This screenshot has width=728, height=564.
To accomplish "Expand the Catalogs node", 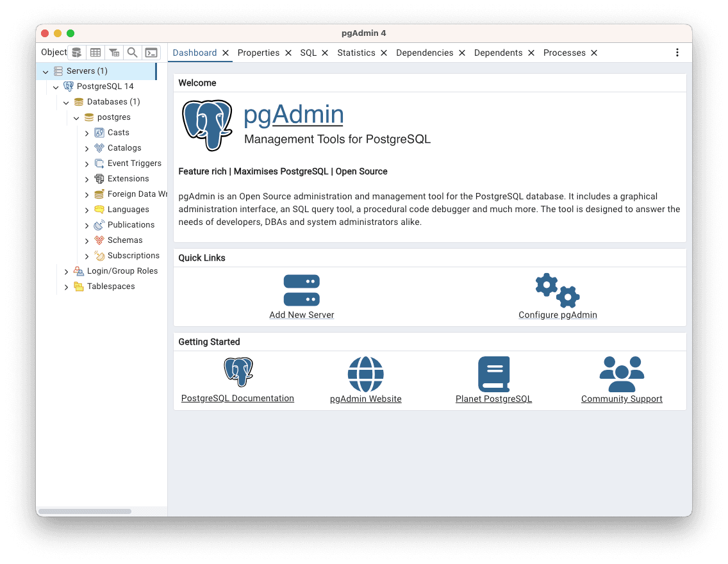I will coord(87,149).
